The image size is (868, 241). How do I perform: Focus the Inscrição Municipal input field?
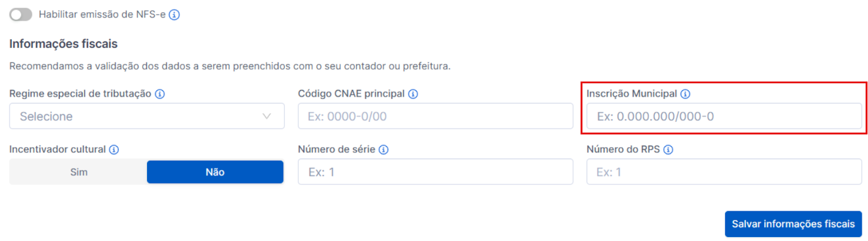(x=724, y=116)
